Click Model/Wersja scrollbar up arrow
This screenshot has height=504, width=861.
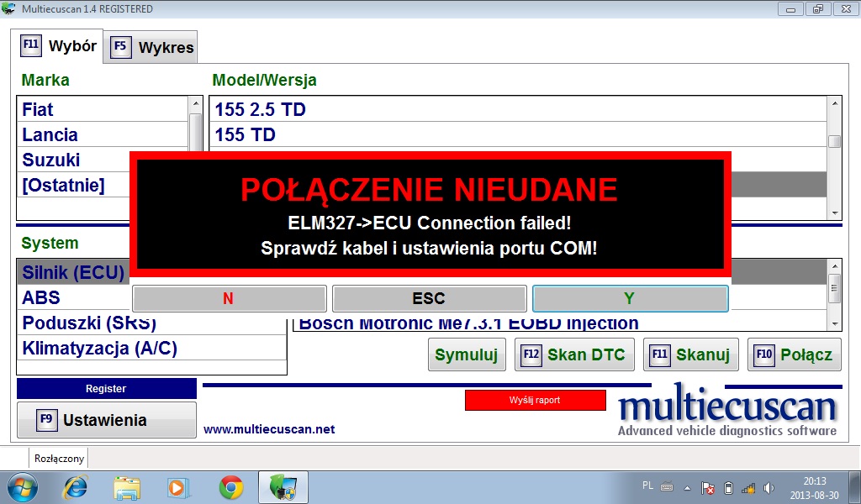(x=835, y=103)
